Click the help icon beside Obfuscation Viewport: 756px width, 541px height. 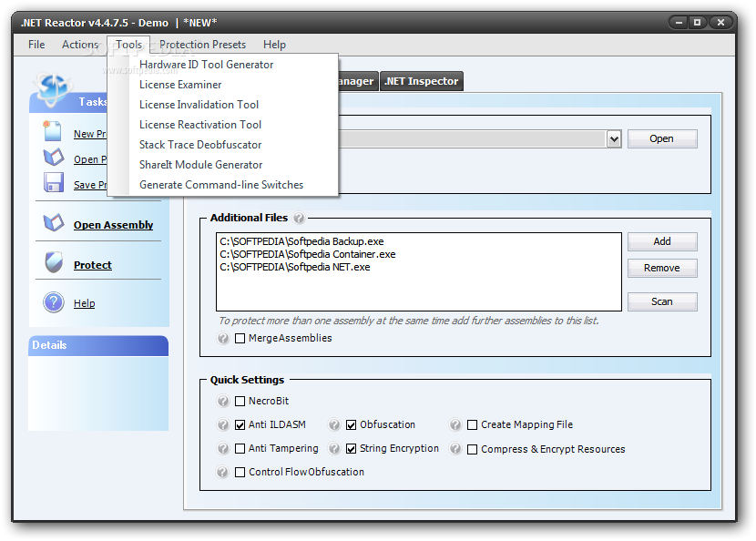[x=334, y=424]
